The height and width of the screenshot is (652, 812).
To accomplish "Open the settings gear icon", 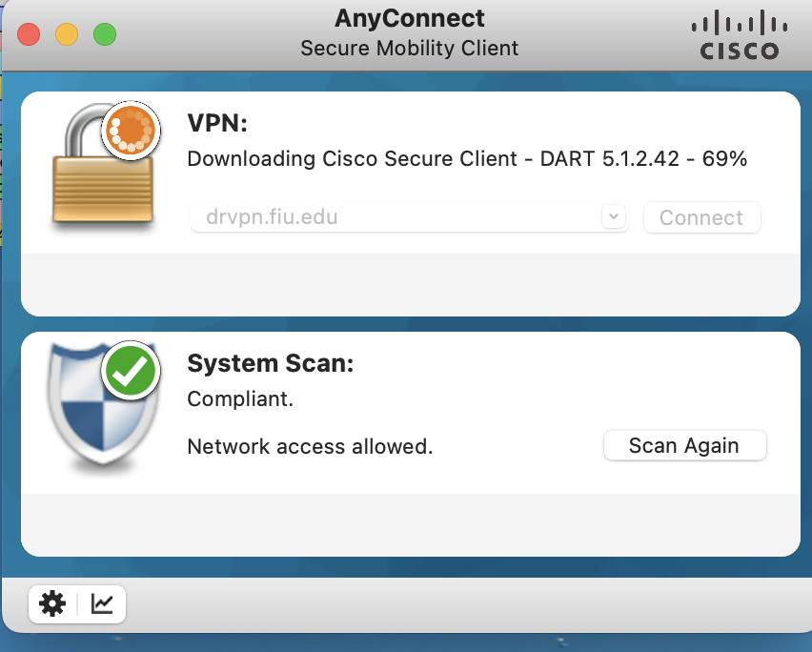I will pyautogui.click(x=51, y=603).
